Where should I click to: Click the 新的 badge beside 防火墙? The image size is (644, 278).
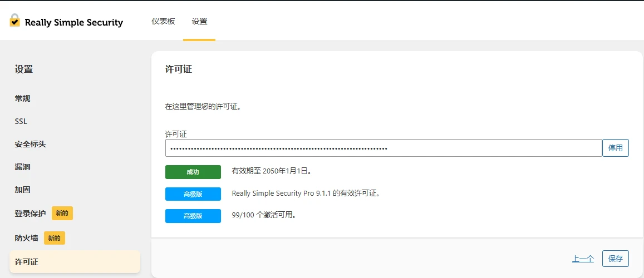(x=54, y=238)
